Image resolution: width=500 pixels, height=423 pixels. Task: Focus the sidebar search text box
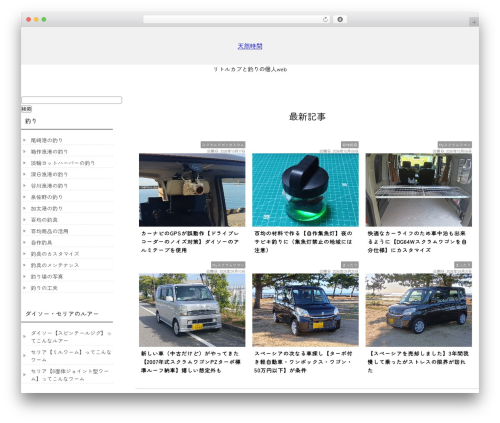tap(72, 100)
